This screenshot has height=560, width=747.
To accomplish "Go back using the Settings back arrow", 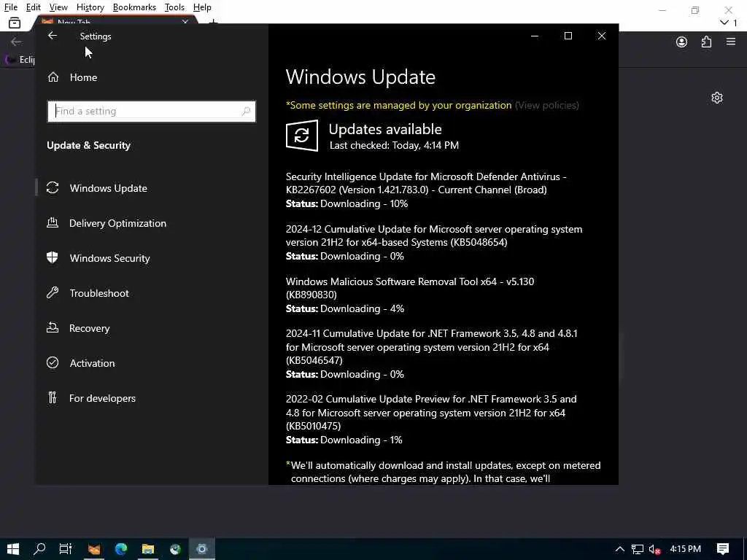I will 53,36.
